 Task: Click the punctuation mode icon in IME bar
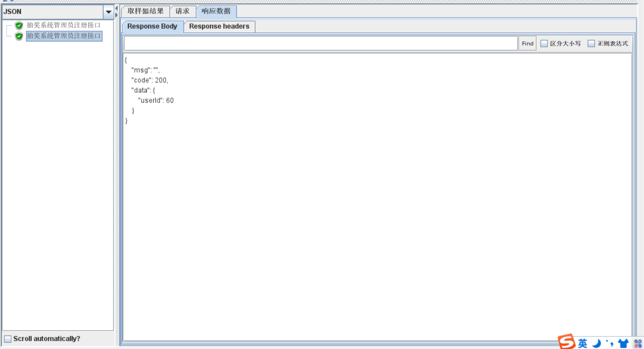tap(610, 343)
